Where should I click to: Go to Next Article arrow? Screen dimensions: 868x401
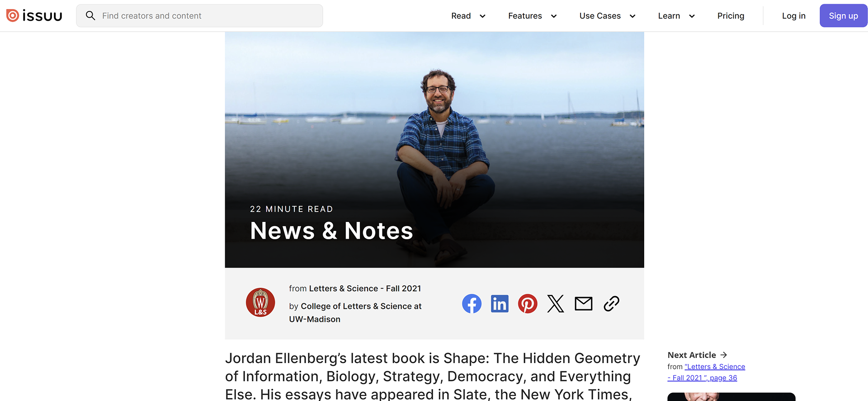[724, 355]
